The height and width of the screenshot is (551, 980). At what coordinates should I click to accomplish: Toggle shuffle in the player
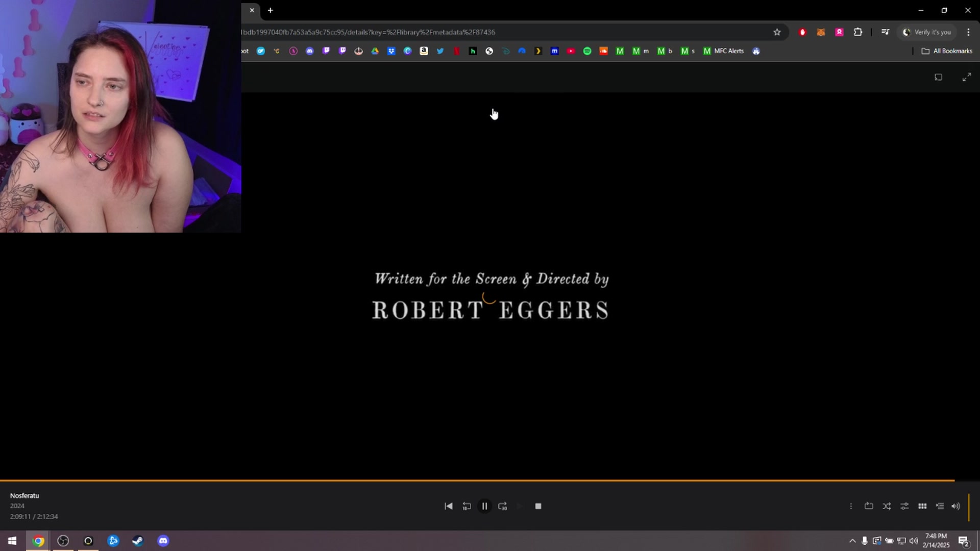tap(887, 506)
